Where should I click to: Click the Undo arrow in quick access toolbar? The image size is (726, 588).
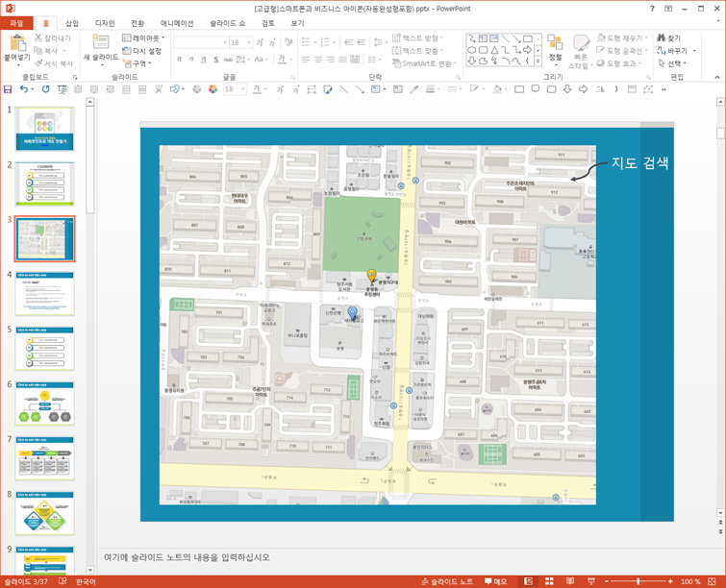24,89
